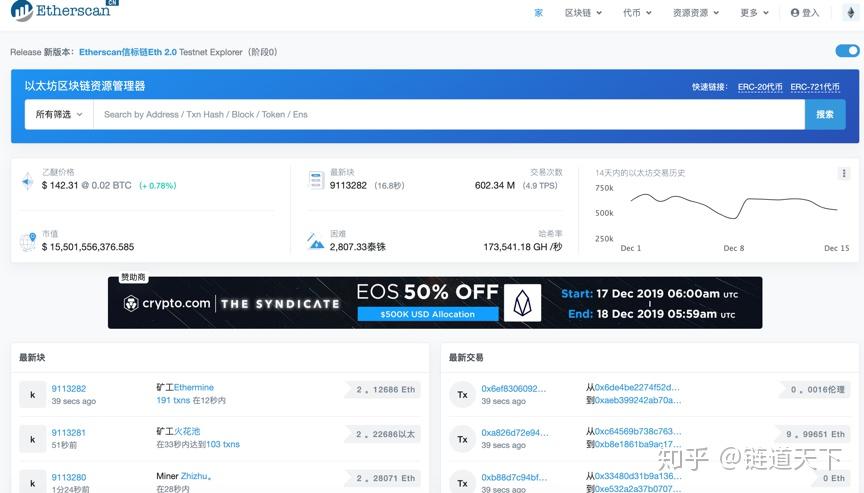Screen dimensions: 864x493
Task: Open the 103 txns link
Action: click(x=223, y=444)
